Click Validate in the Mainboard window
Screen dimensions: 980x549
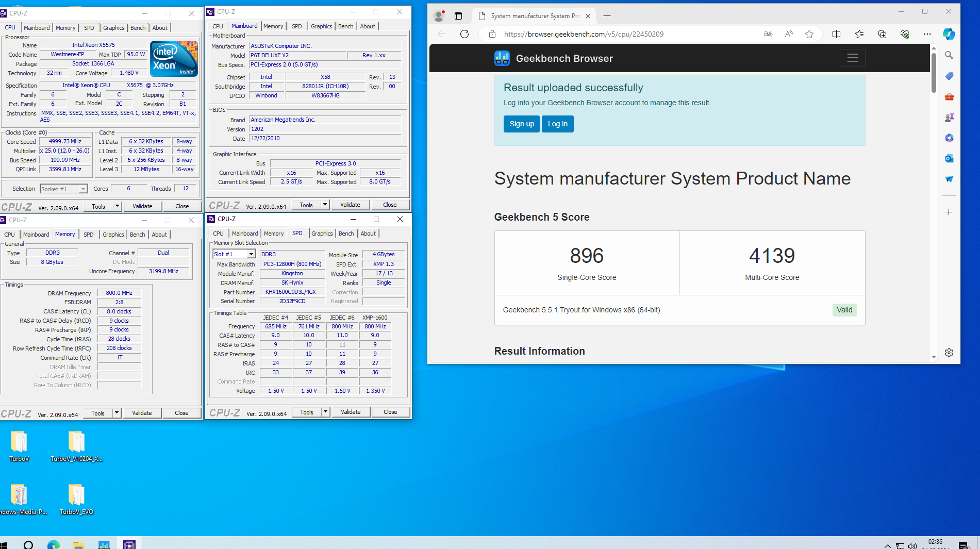tap(350, 205)
